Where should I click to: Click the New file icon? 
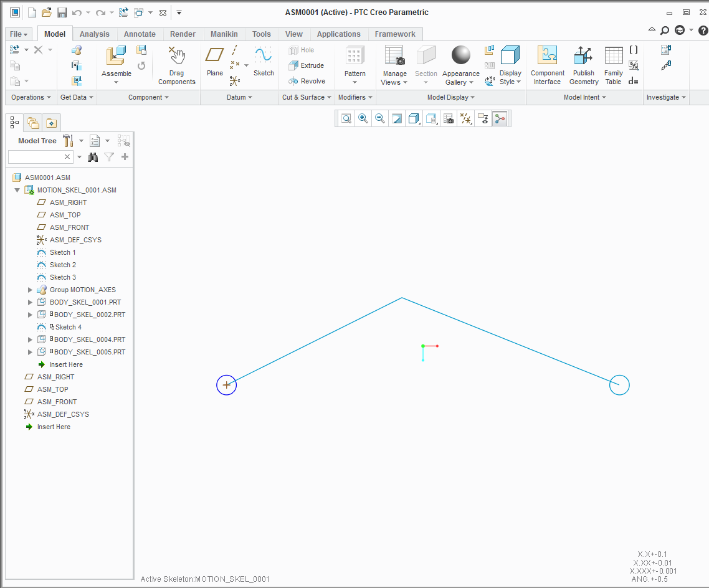point(32,12)
